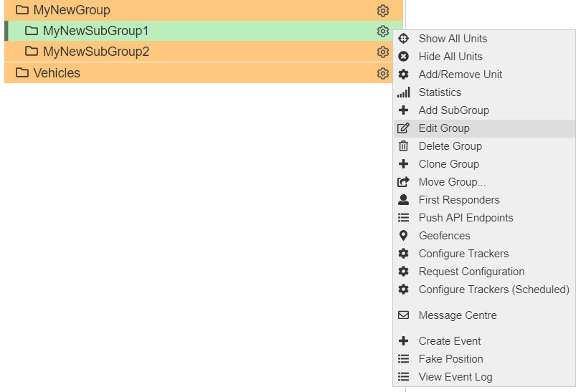Click the plus icon beside Clone Group
This screenshot has width=581, height=392.
click(404, 163)
